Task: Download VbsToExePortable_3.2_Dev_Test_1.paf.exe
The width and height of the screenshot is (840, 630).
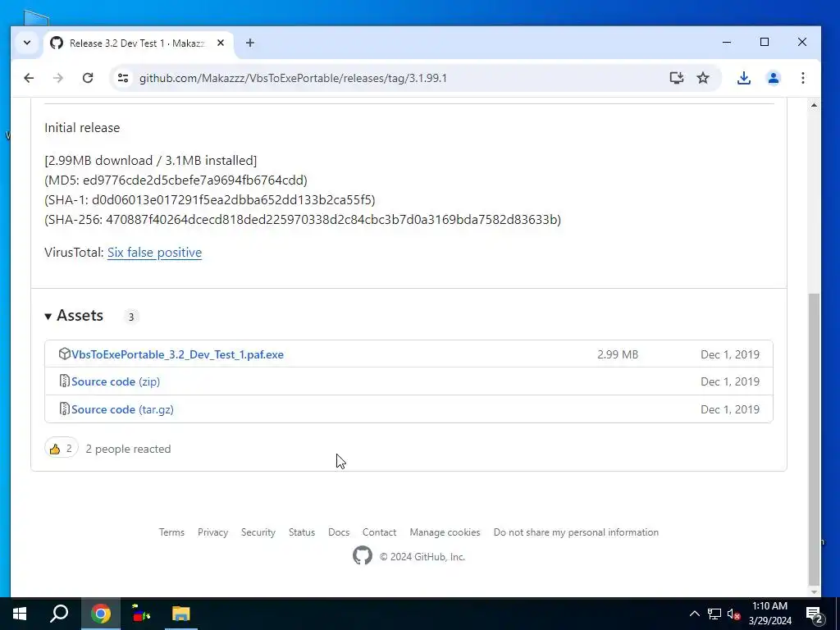Action: point(177,354)
